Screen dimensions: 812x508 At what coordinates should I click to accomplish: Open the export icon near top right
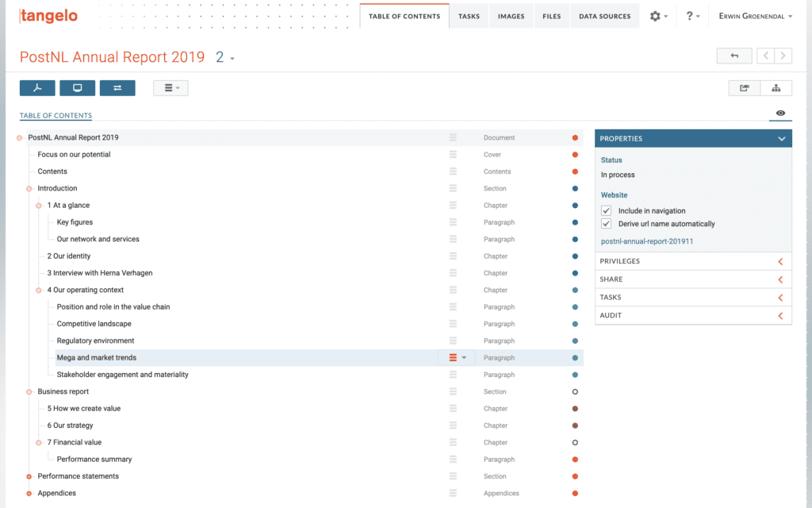744,87
